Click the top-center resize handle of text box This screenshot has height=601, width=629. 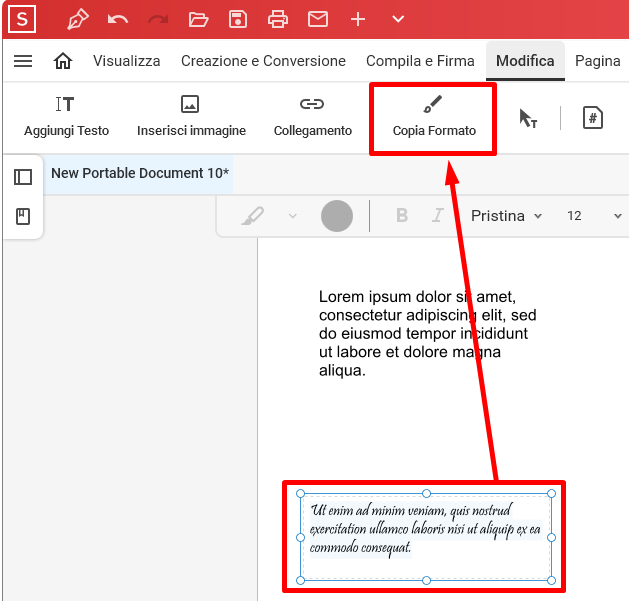click(x=426, y=493)
